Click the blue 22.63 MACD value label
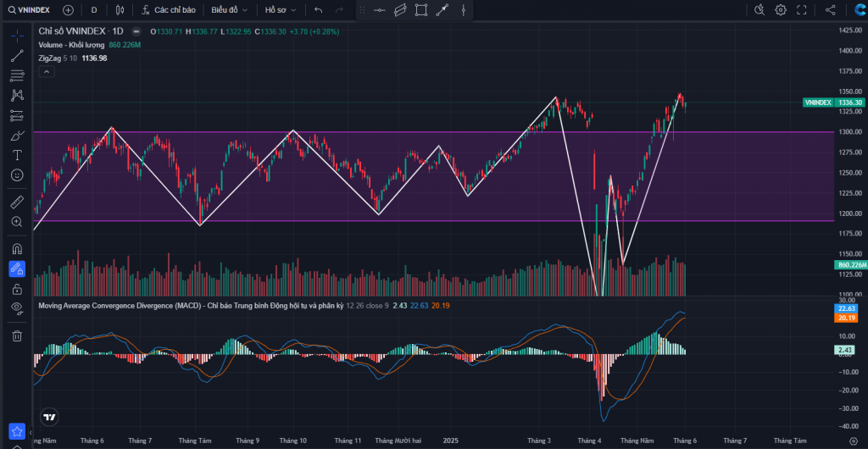 848,308
